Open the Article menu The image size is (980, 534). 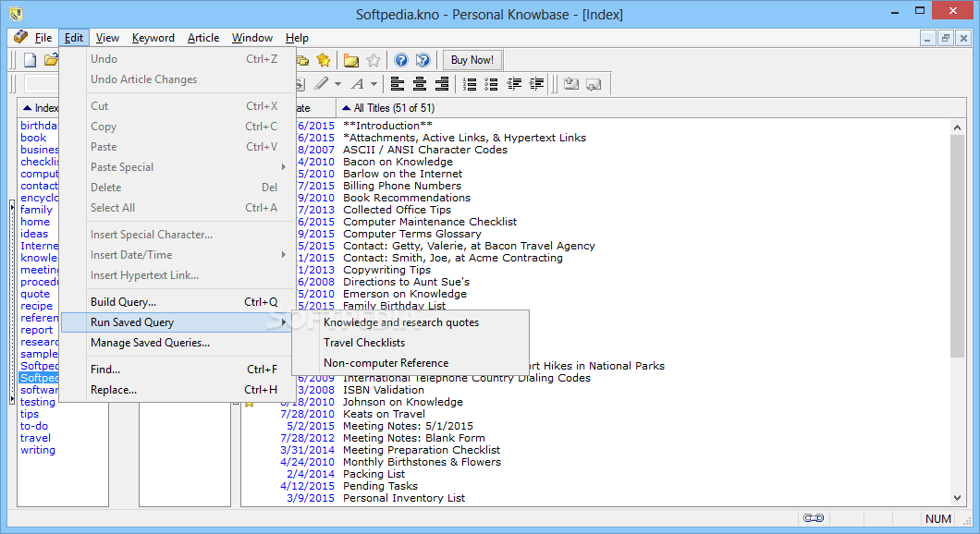(x=203, y=38)
